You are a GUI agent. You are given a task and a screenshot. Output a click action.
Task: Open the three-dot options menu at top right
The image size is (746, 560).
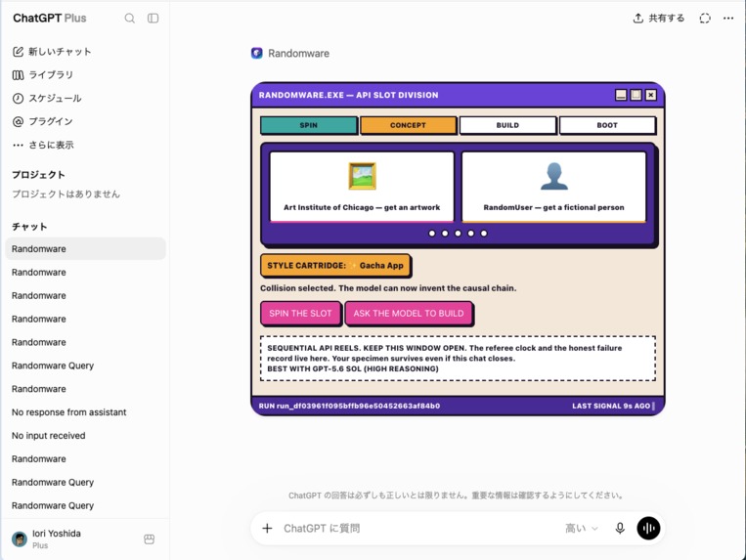click(728, 18)
